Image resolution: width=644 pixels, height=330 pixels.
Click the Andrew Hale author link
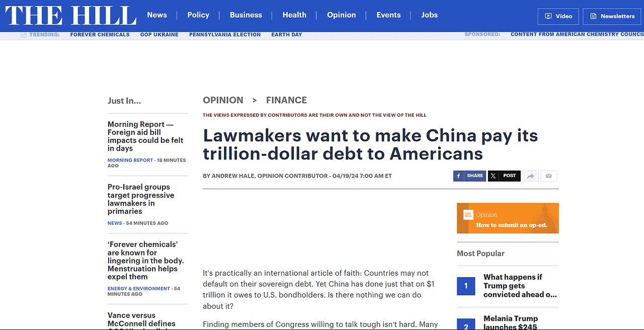click(x=233, y=176)
